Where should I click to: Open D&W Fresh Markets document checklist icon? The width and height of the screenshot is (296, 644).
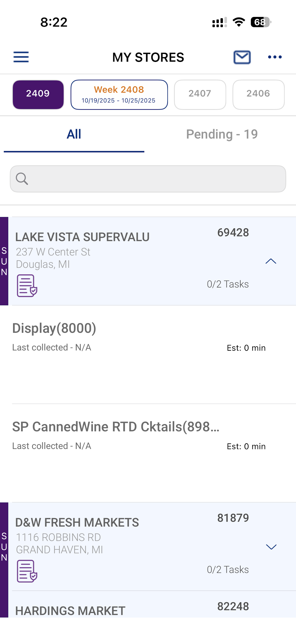coord(27,571)
